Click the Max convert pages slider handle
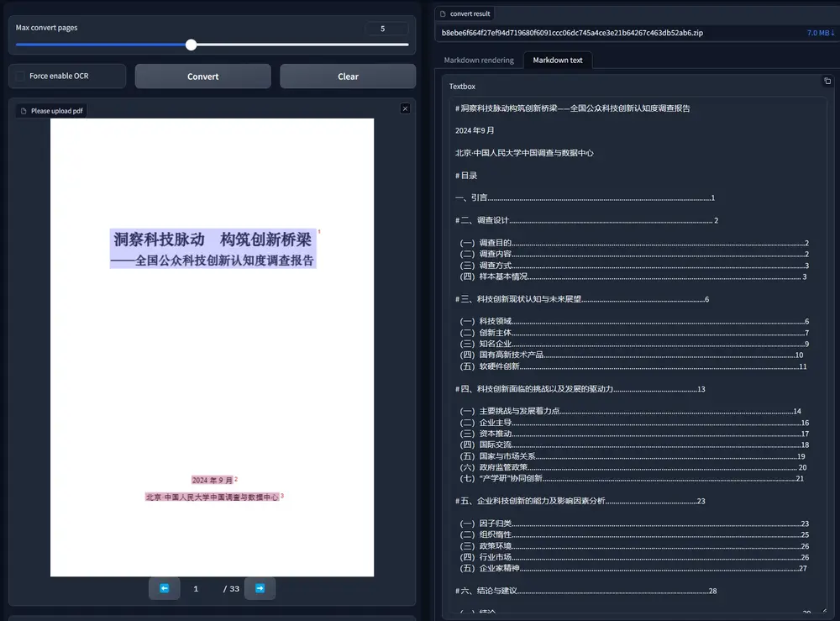840x621 pixels. pyautogui.click(x=192, y=45)
